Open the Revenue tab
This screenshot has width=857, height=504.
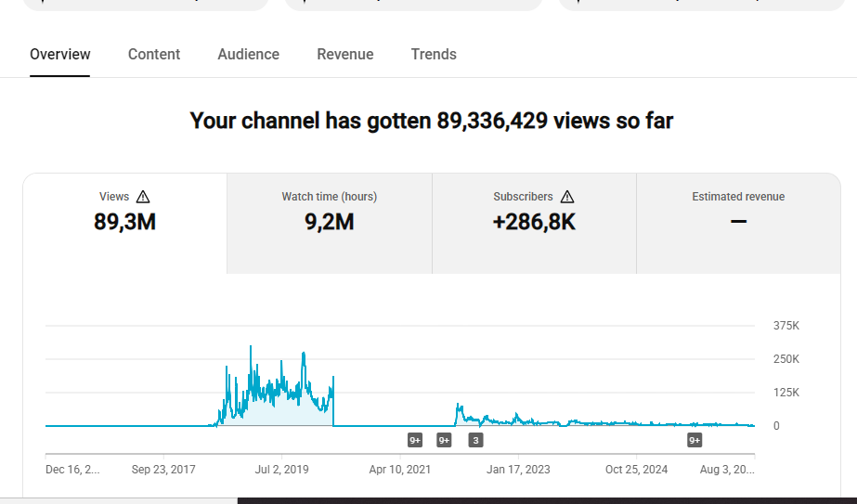[x=344, y=54]
